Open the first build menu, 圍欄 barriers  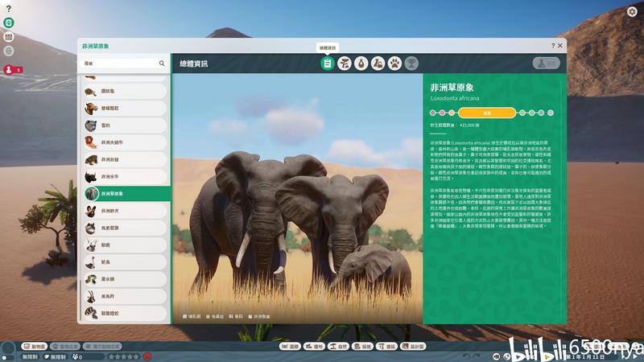tap(290, 347)
